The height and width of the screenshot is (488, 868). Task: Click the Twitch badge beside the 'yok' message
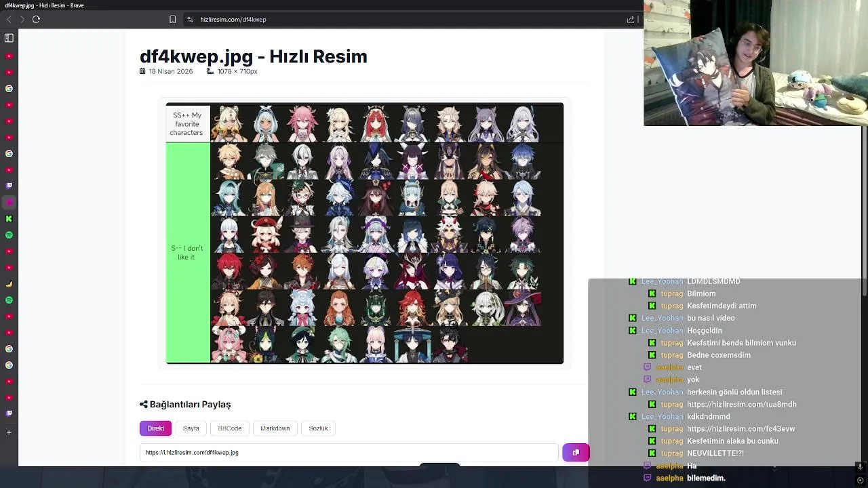pos(647,380)
